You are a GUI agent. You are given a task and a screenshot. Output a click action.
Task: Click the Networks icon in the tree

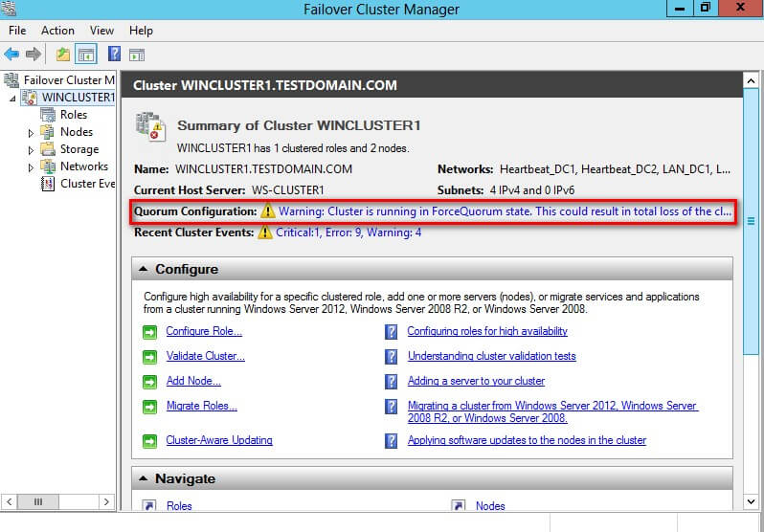tap(48, 166)
